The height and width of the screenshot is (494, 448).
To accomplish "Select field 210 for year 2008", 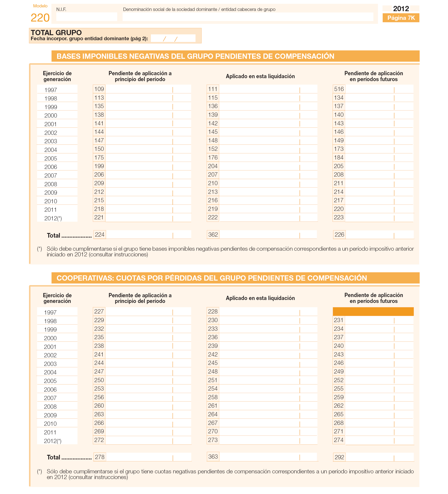I will [268, 183].
